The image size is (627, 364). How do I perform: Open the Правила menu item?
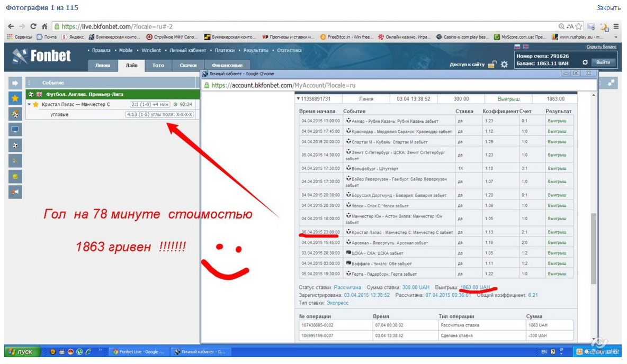(x=101, y=50)
